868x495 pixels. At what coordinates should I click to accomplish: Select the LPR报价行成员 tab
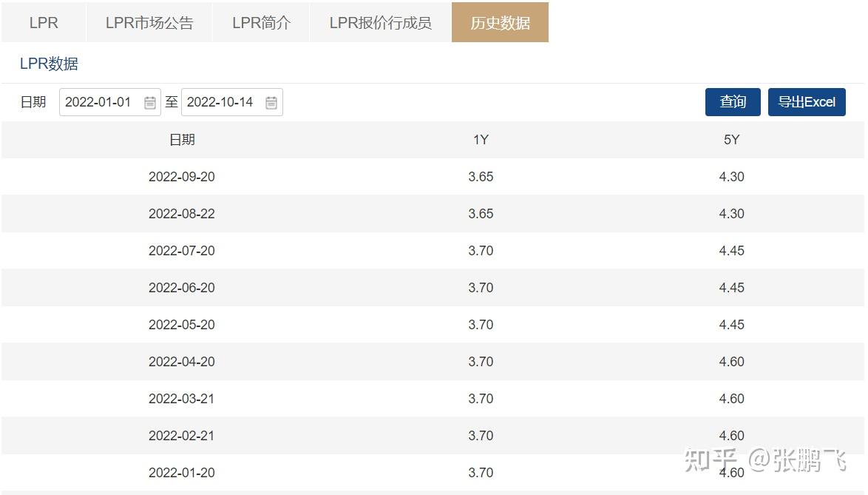point(379,22)
